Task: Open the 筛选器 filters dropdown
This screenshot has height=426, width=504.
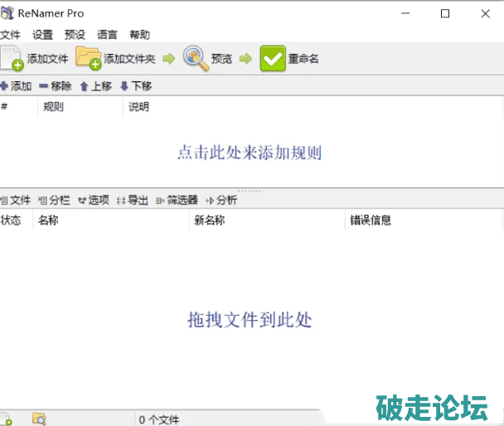Action: pos(177,200)
